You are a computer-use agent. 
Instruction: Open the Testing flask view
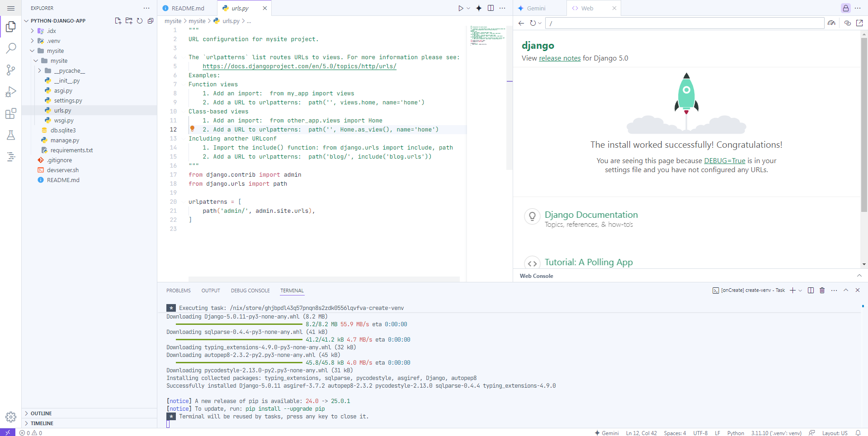coord(11,135)
